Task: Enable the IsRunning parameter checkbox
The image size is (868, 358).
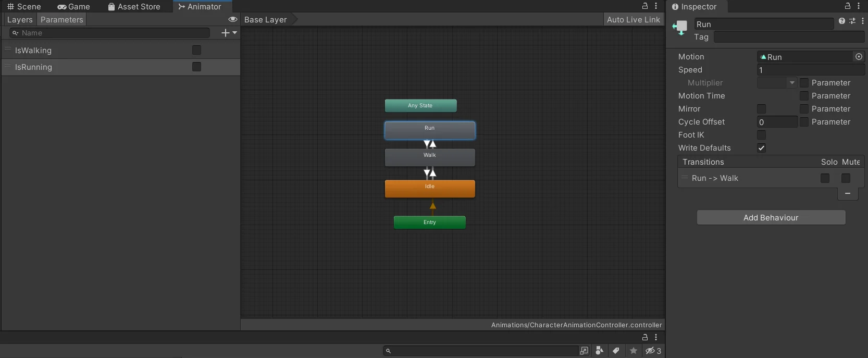Action: [x=196, y=67]
